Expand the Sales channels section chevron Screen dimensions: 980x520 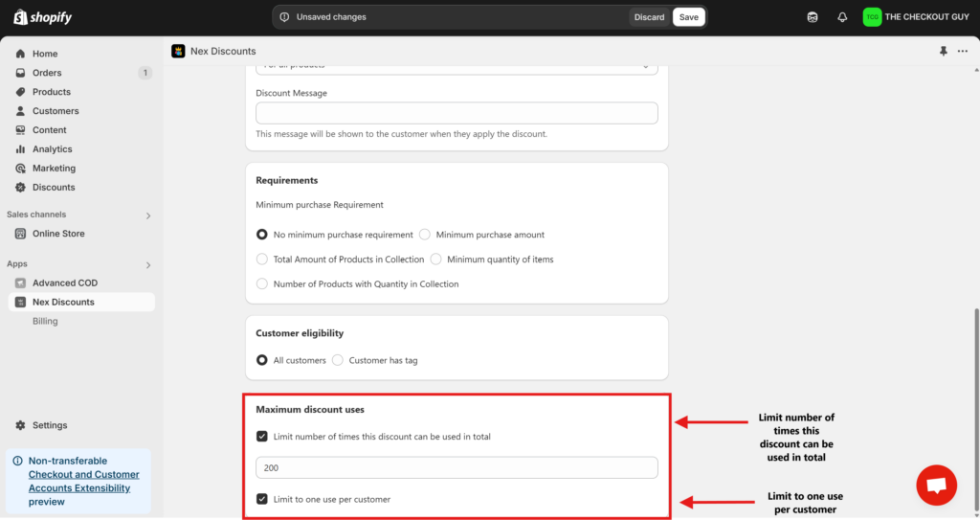[x=148, y=215]
